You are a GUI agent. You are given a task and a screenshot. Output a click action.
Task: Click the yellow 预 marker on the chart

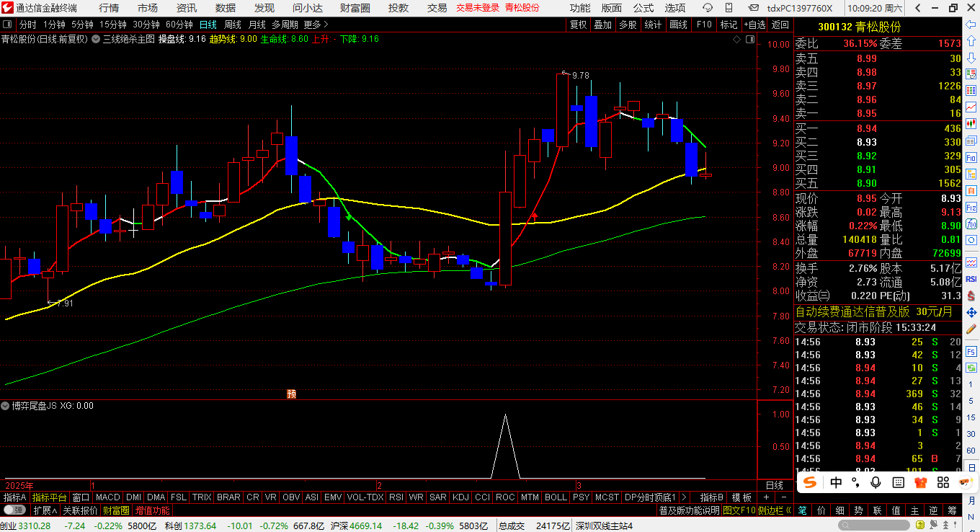(291, 394)
